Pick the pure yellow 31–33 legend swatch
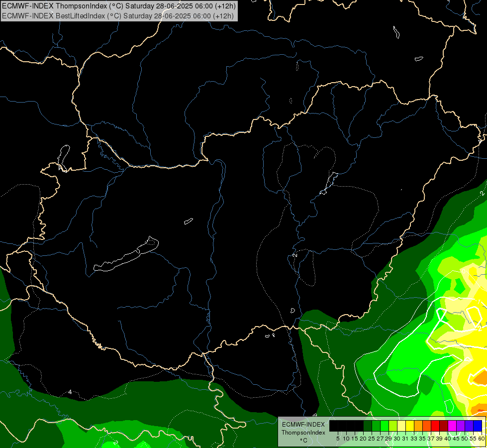 tap(410, 426)
